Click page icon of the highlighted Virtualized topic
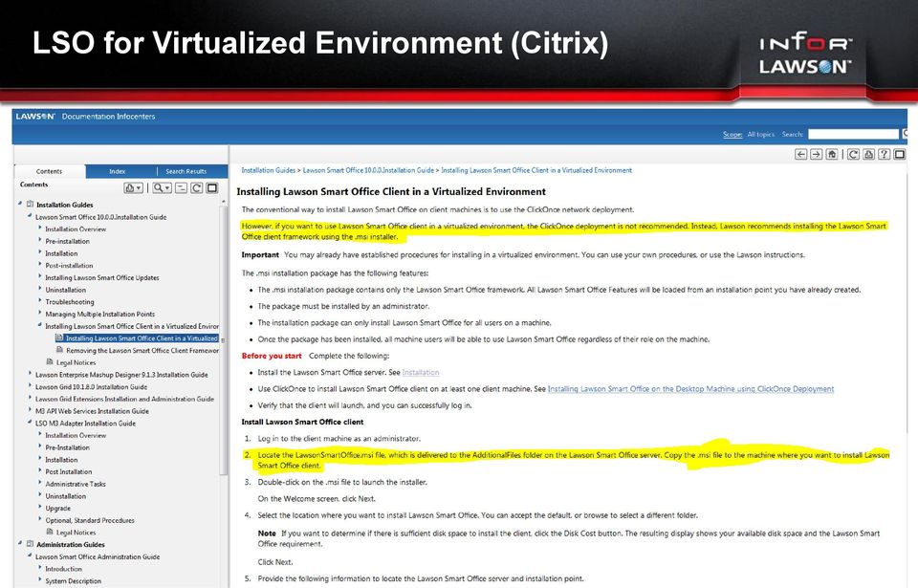 (59, 338)
